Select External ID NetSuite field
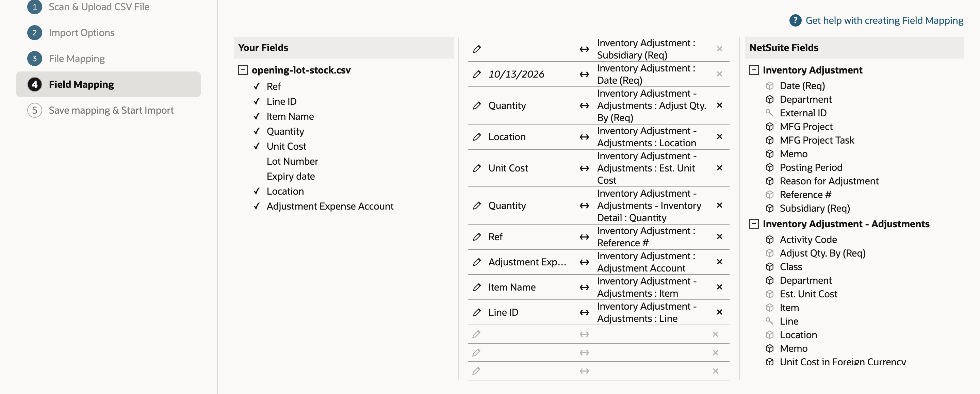Image resolution: width=980 pixels, height=394 pixels. coord(803,113)
